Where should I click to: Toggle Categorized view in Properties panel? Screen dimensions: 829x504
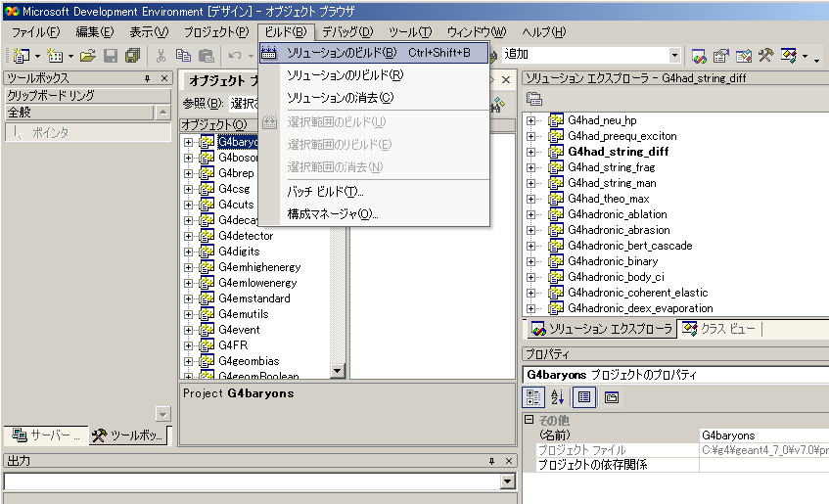(533, 397)
